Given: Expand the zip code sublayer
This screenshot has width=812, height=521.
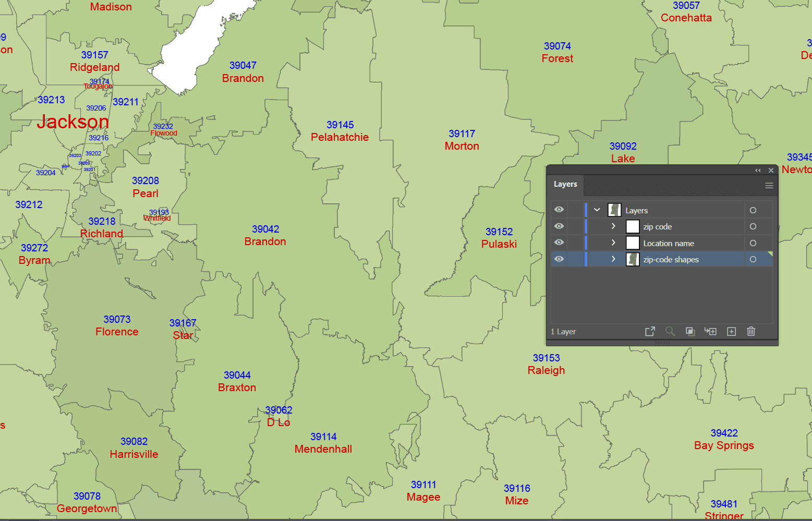Looking at the screenshot, I should pyautogui.click(x=613, y=226).
